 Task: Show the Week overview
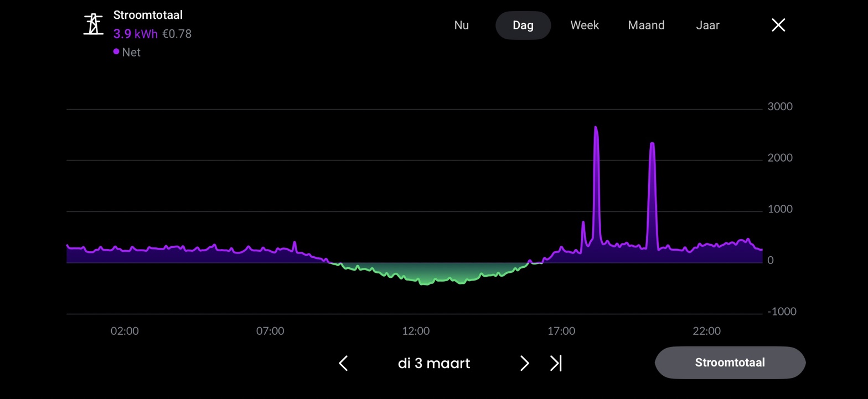[x=585, y=25]
